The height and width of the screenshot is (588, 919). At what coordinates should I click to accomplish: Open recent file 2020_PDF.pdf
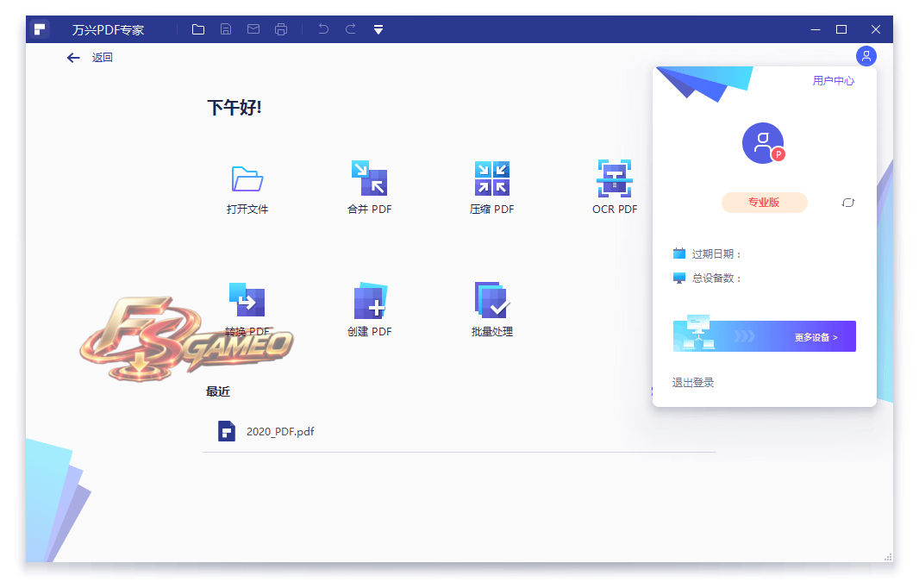point(280,431)
